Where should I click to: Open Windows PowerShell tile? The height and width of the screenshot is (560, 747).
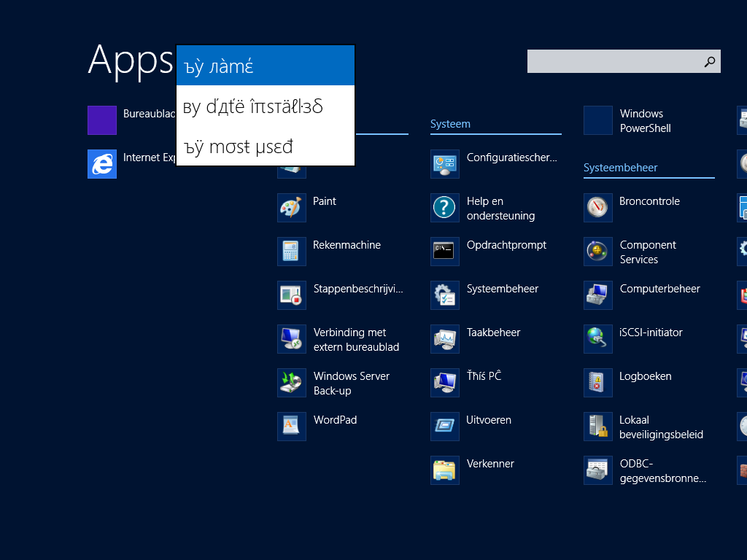(598, 120)
